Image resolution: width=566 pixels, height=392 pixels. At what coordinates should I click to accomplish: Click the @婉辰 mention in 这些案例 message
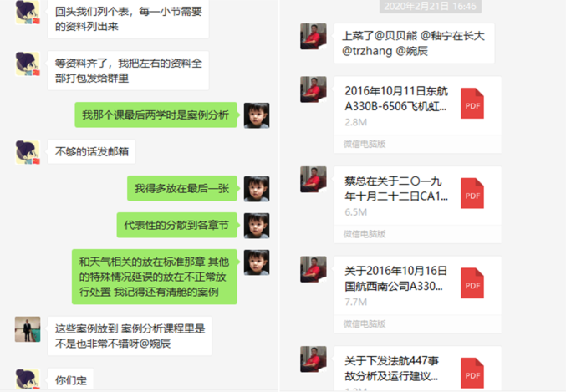[156, 344]
